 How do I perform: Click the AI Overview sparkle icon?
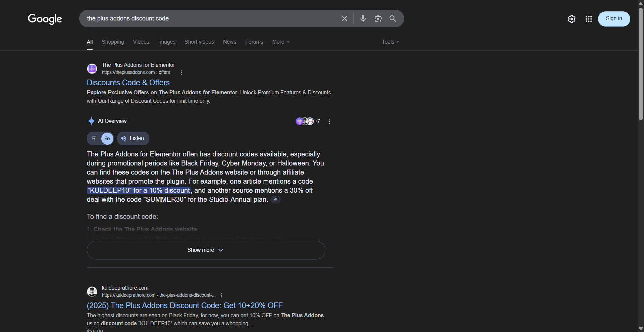pos(91,121)
